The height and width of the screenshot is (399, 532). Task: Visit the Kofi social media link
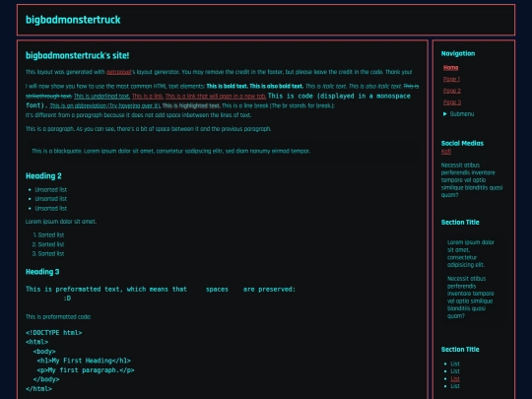coord(446,152)
